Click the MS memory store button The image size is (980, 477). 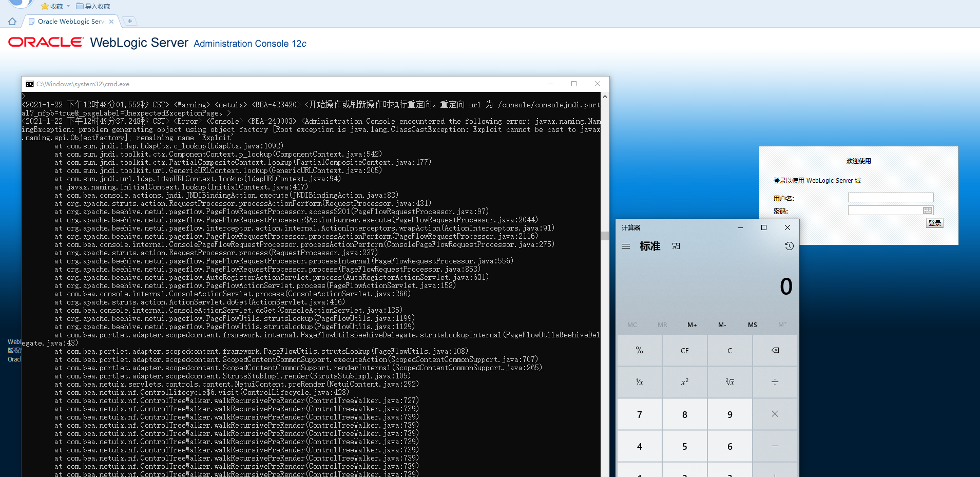point(752,325)
